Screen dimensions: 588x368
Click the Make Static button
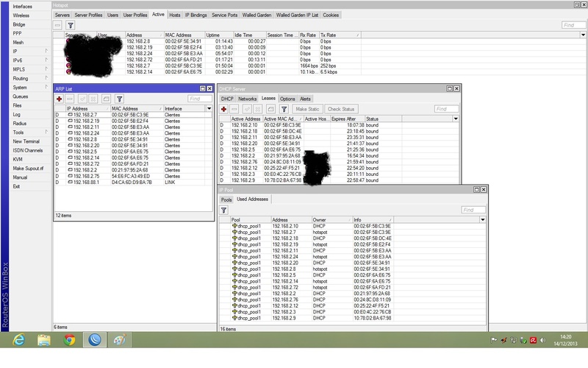click(307, 109)
